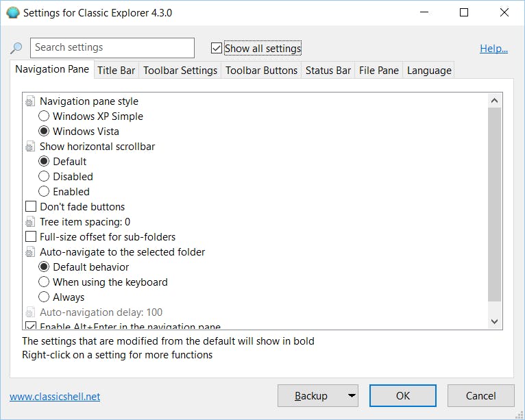Screen dimensions: 525x420
Task: Open the www.classicshell.net link
Action: pos(55,396)
